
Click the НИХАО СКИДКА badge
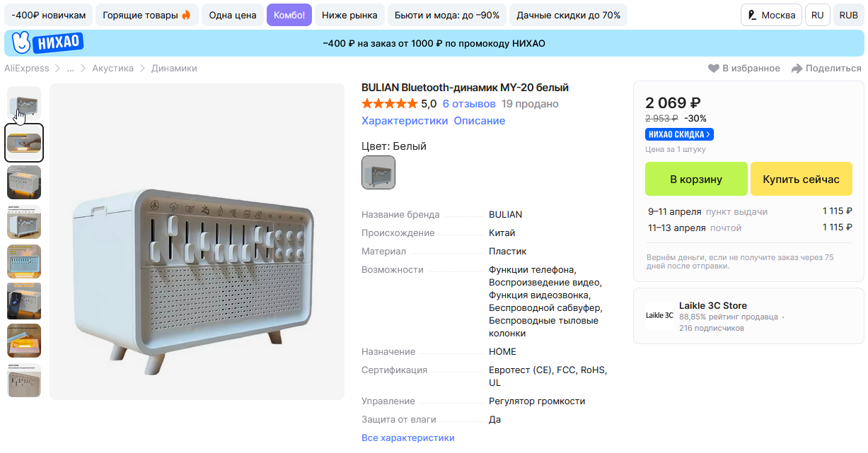679,134
